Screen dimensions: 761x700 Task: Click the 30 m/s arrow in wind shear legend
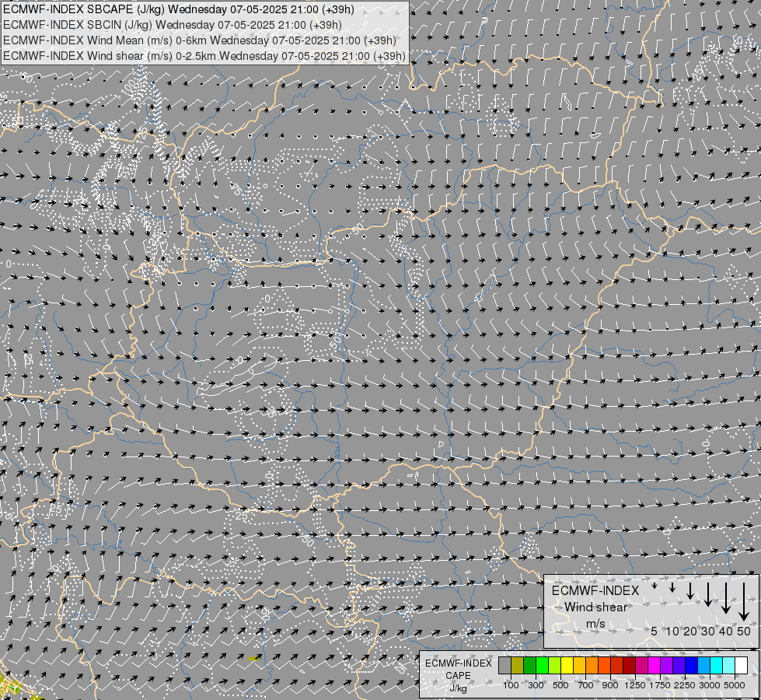(x=708, y=594)
